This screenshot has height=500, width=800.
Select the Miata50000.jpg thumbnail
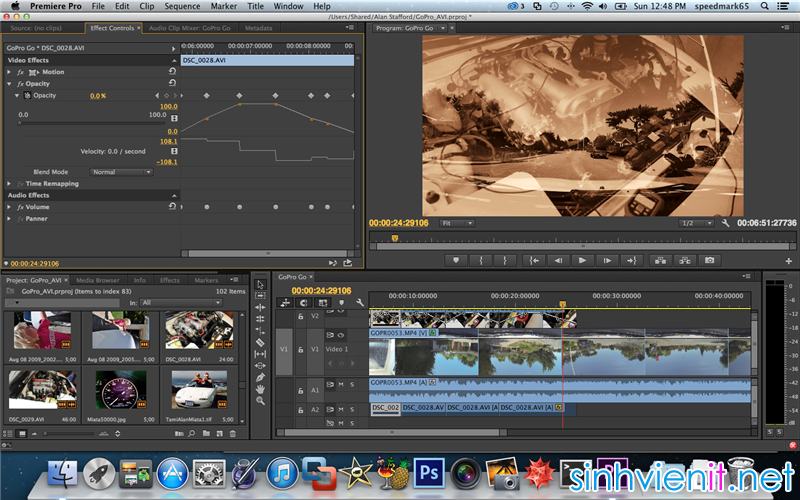pos(119,390)
